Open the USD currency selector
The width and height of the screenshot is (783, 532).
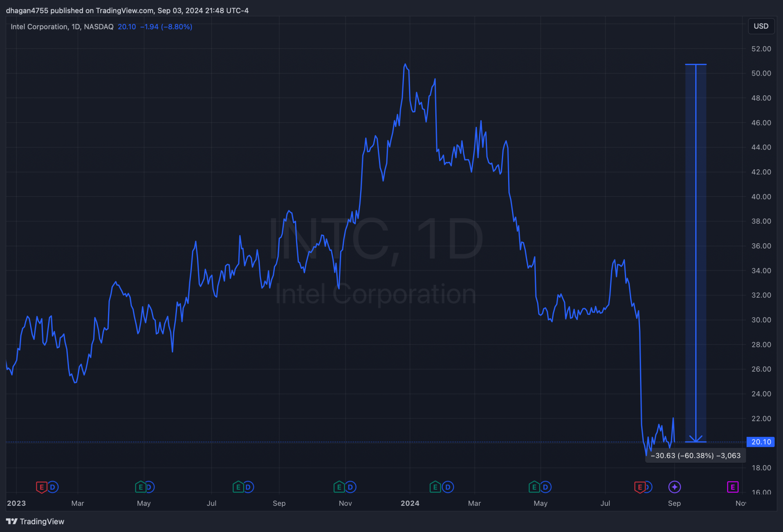(761, 26)
